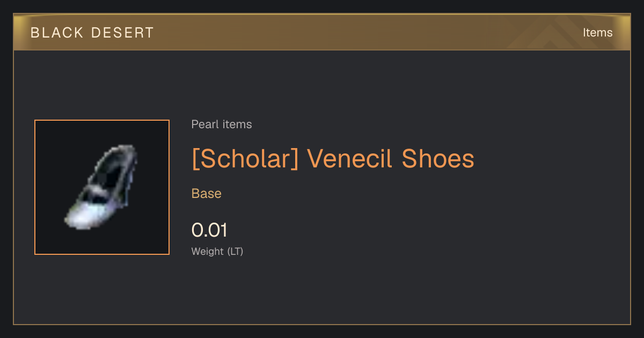Select the (LT) unit text
This screenshot has width=644, height=338.
[235, 251]
